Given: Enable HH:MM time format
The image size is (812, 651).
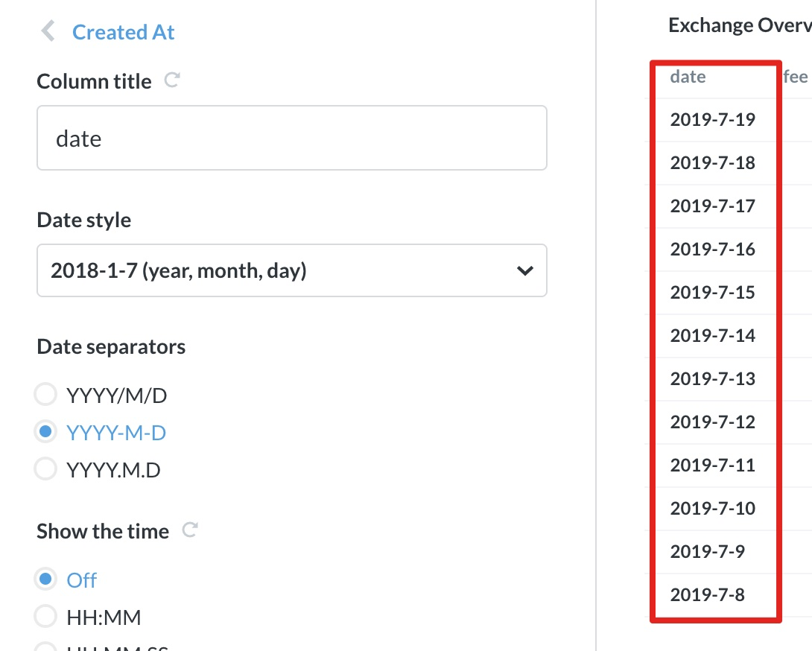Looking at the screenshot, I should tap(45, 616).
